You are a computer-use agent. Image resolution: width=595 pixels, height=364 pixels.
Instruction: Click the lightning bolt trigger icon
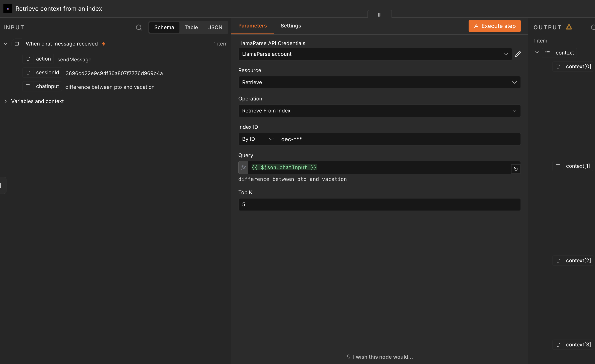coord(103,44)
